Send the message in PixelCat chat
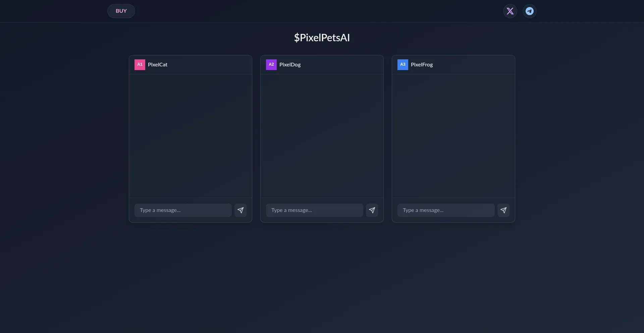The height and width of the screenshot is (333, 644). pos(240,210)
